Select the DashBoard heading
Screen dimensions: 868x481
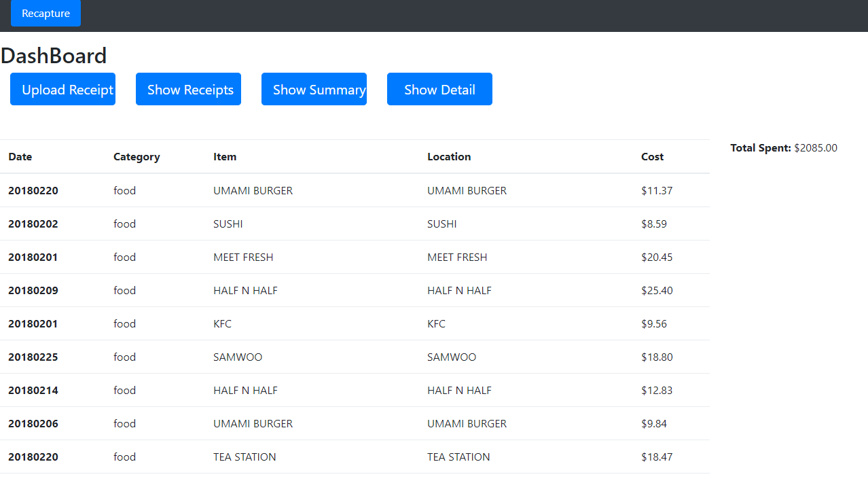[54, 56]
